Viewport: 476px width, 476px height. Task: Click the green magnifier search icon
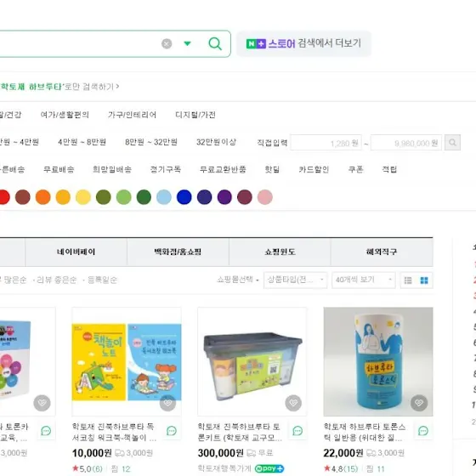pyautogui.click(x=215, y=43)
